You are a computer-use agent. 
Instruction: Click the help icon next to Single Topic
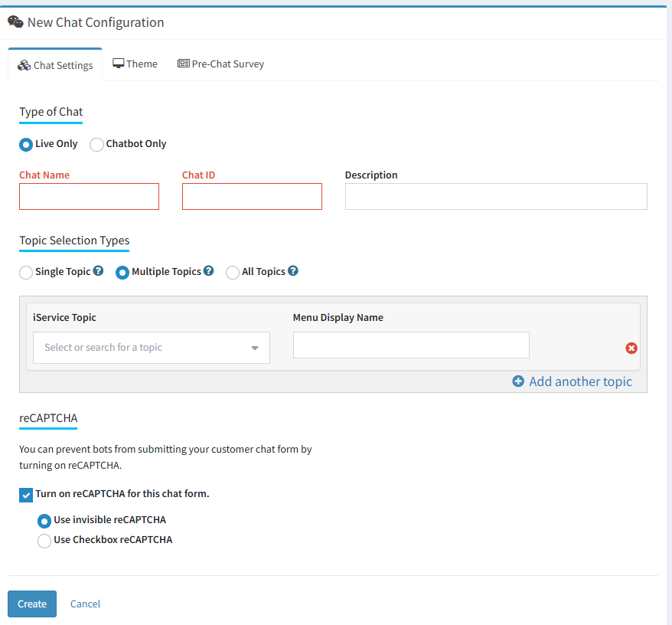(98, 271)
